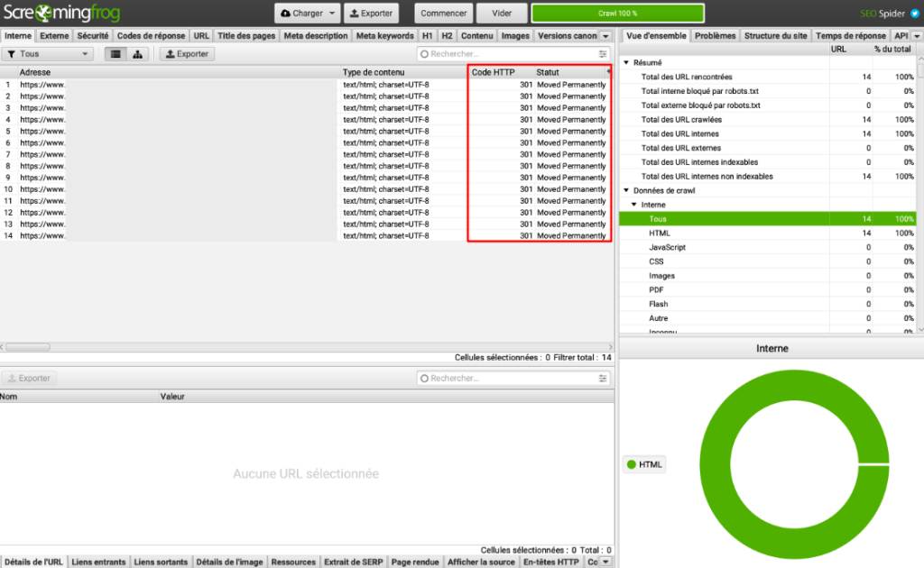Image resolution: width=924 pixels, height=568 pixels.
Task: Open the Charger dropdown menu
Action: coord(308,14)
